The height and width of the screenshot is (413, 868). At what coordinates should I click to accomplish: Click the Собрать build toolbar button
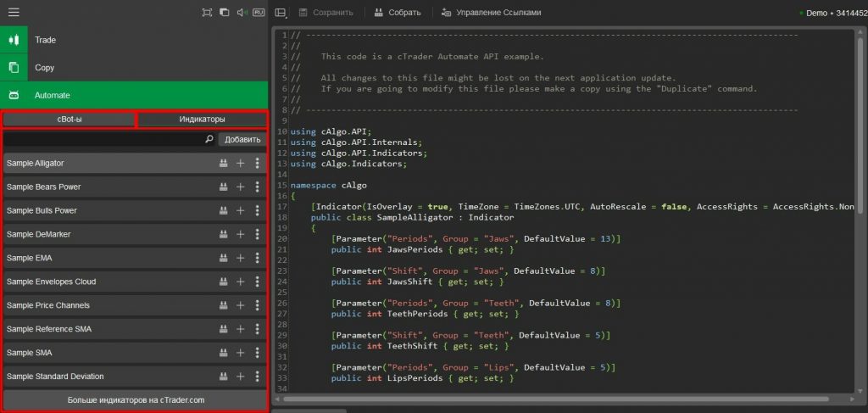[397, 13]
